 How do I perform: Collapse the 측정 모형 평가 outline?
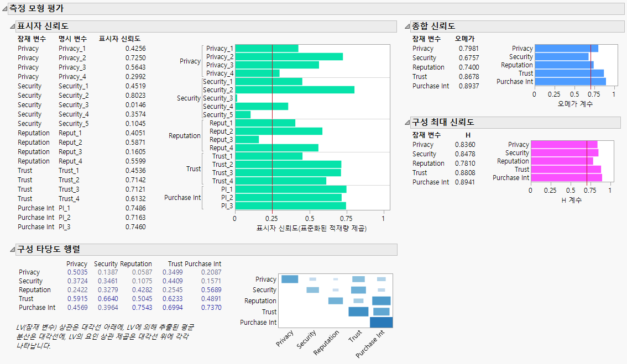click(6, 9)
